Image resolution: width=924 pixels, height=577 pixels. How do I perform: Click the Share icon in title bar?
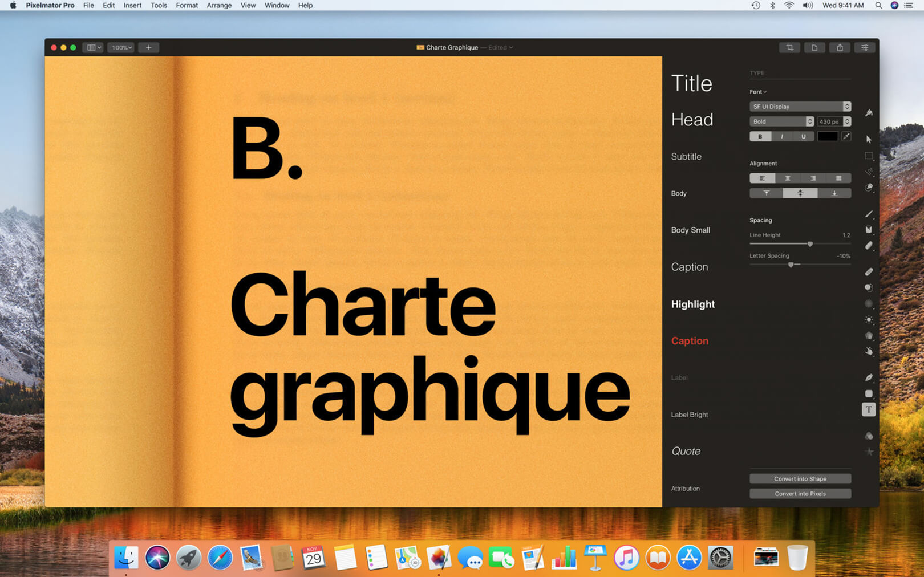(840, 47)
